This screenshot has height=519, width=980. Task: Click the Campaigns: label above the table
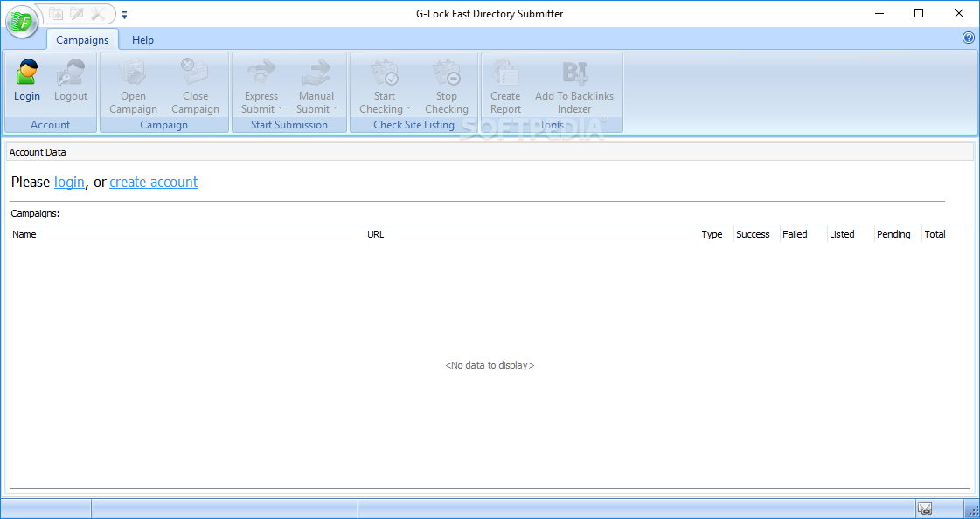pyautogui.click(x=35, y=213)
